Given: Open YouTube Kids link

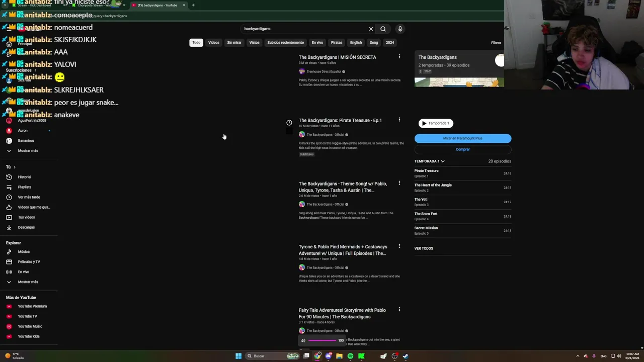Looking at the screenshot, I should click(29, 336).
